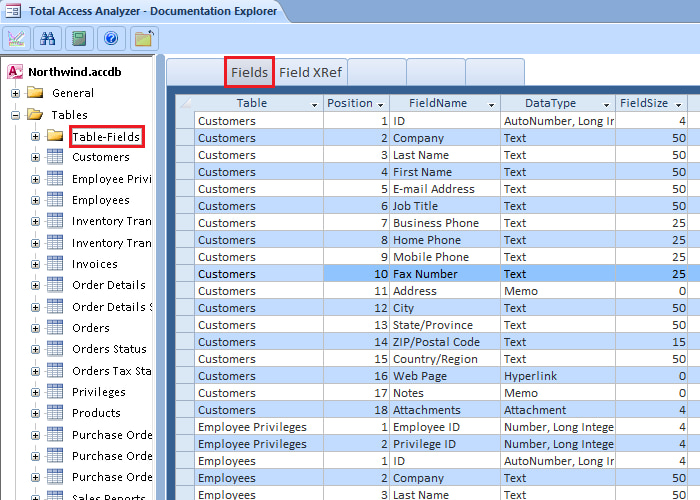Open the binoculars search tool

tap(48, 39)
